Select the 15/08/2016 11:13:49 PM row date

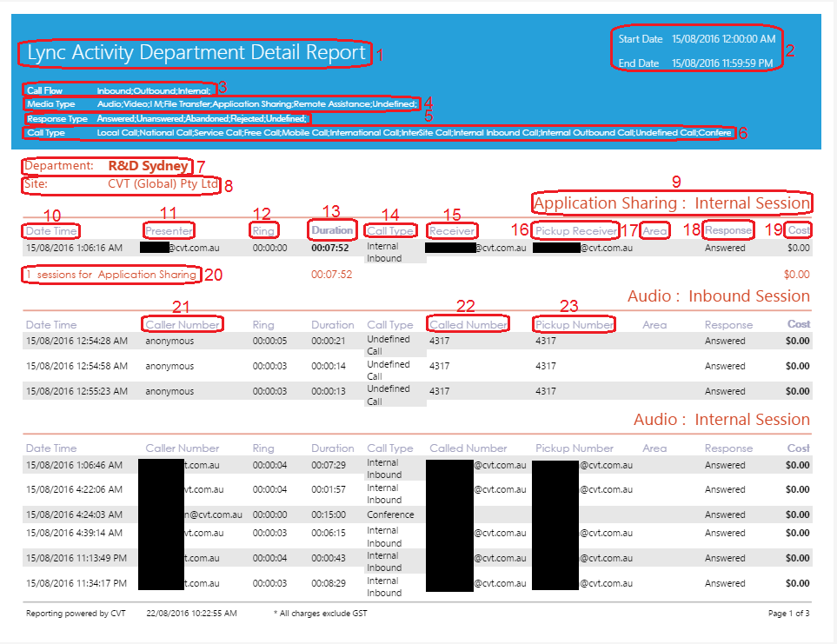pyautogui.click(x=76, y=558)
